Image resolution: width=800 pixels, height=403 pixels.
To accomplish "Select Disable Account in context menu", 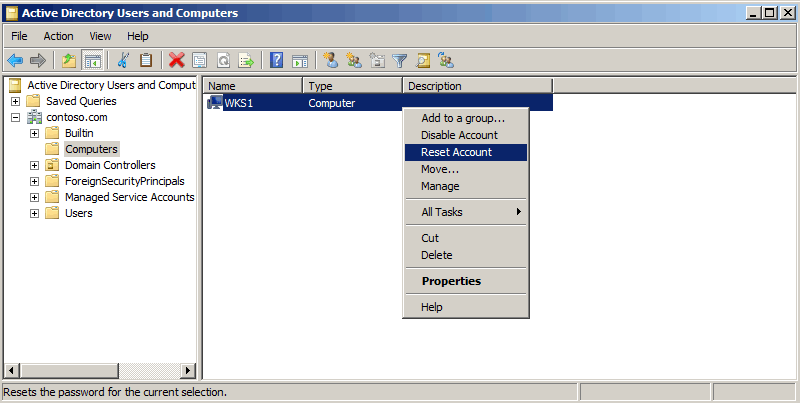I will click(459, 135).
